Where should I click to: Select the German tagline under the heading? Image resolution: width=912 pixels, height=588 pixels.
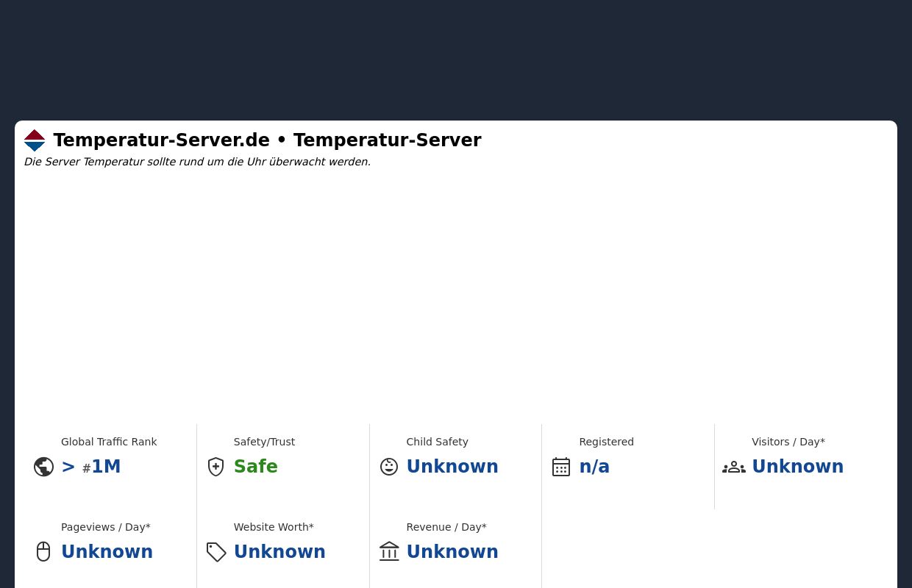click(x=197, y=162)
